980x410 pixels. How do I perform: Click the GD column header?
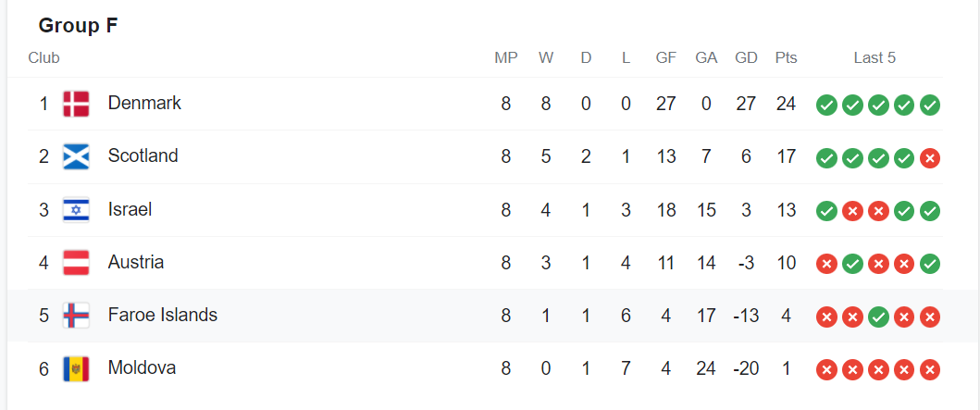pyautogui.click(x=746, y=58)
